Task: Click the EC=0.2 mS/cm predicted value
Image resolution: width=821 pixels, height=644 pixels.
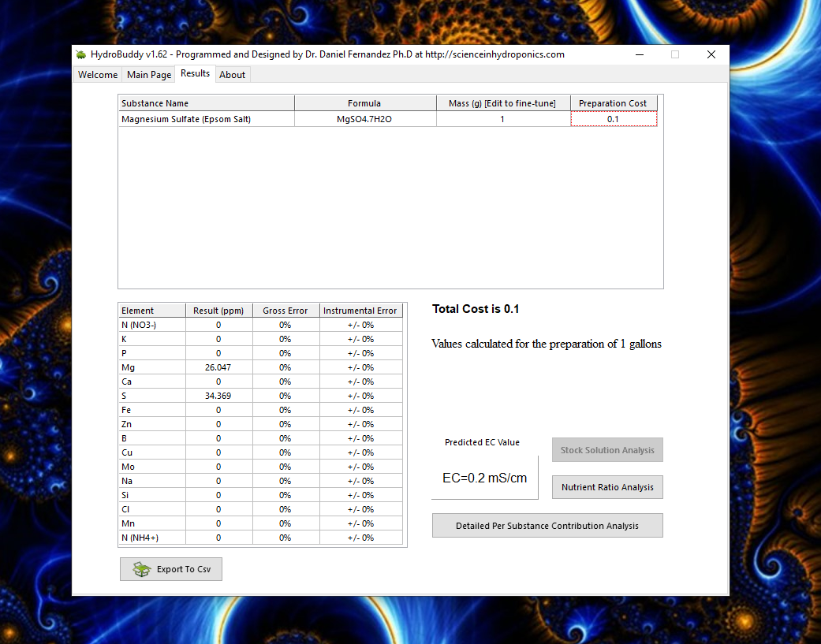Action: coord(485,478)
